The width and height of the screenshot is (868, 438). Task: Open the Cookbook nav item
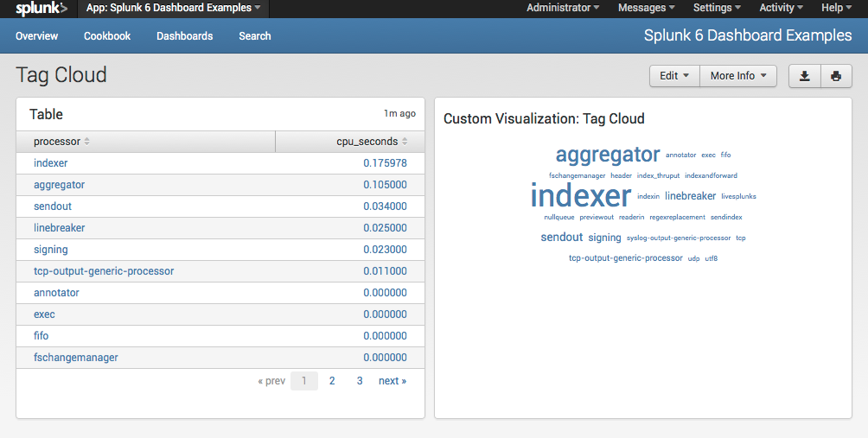tap(107, 36)
